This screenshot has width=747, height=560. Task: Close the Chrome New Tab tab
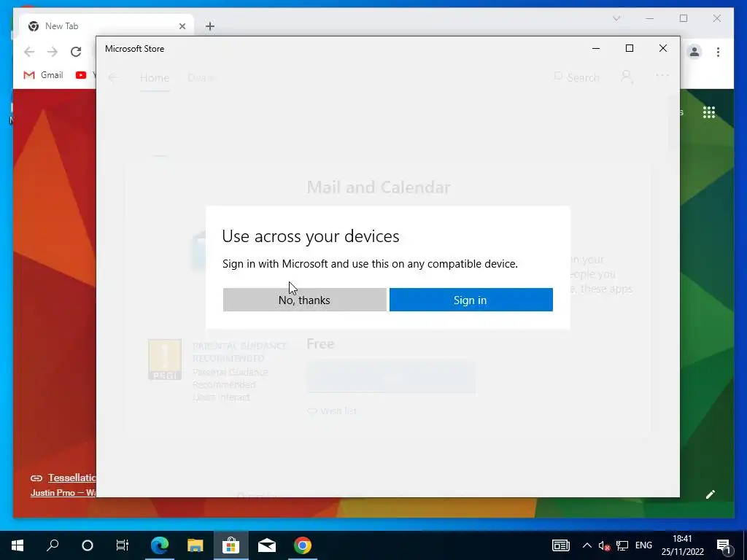182,26
